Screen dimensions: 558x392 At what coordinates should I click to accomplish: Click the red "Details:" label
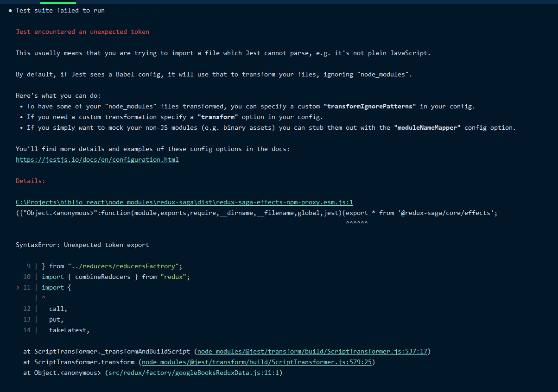[x=31, y=181]
